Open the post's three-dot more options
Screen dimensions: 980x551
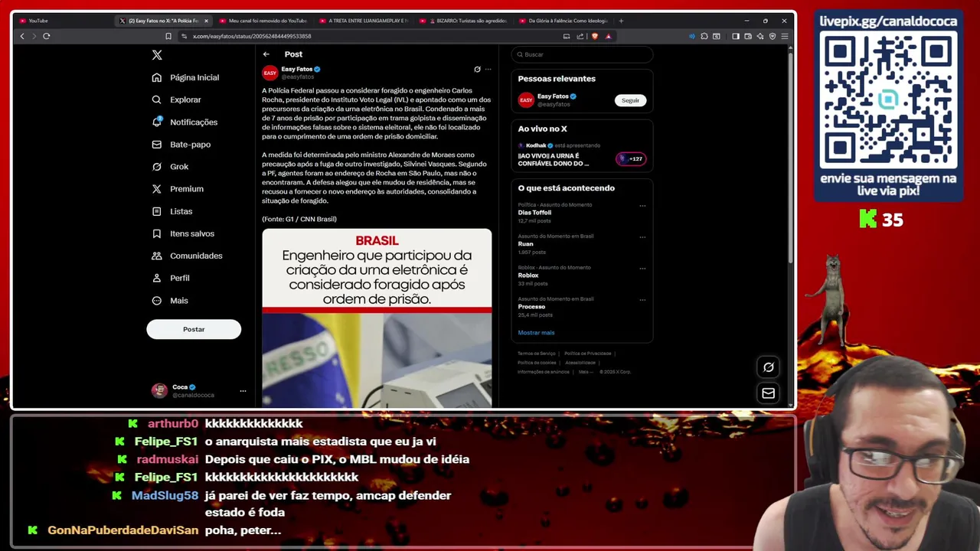(488, 69)
